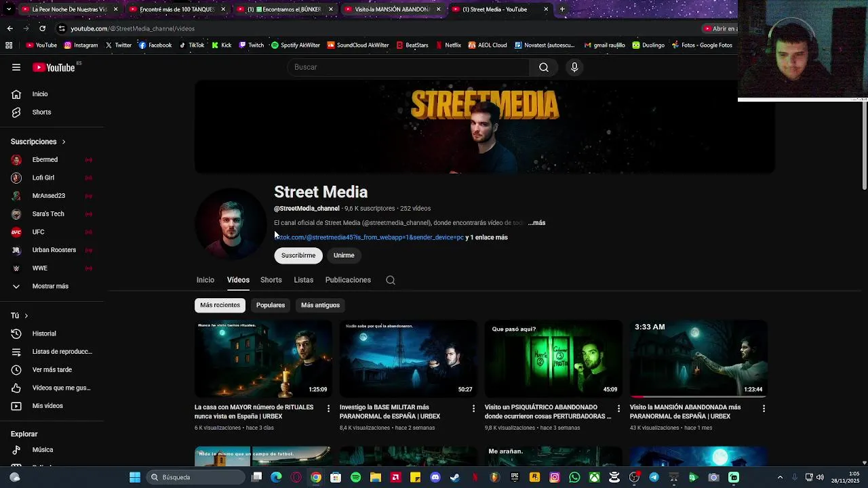
Task: Switch to channel Shorts tab
Action: [271, 280]
